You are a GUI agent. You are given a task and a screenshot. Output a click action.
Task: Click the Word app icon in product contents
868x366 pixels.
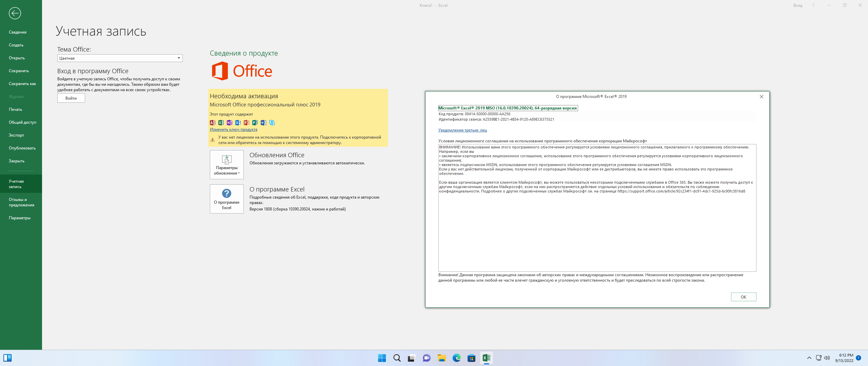pos(263,123)
